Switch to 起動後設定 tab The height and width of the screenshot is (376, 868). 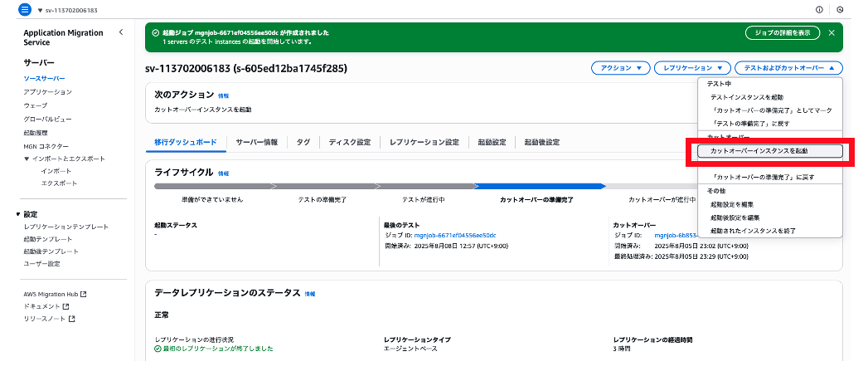542,143
